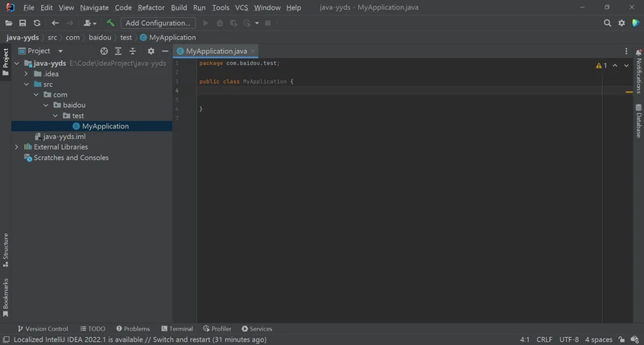Click the Back navigation arrow

coord(56,23)
